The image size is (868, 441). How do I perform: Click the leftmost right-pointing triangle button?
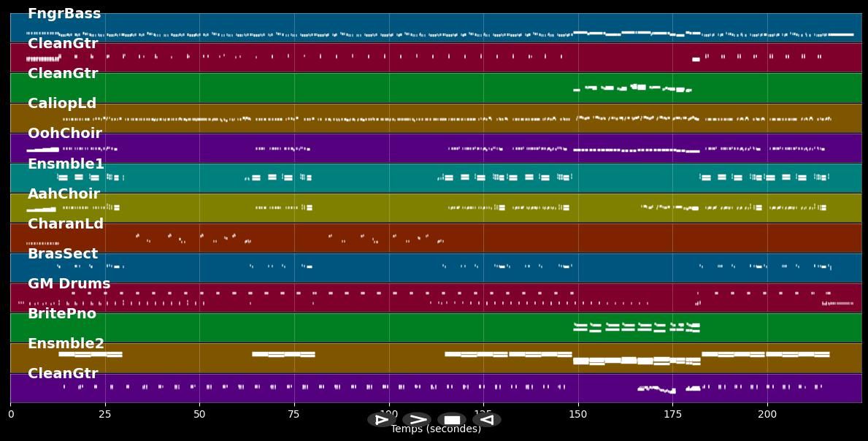382,420
